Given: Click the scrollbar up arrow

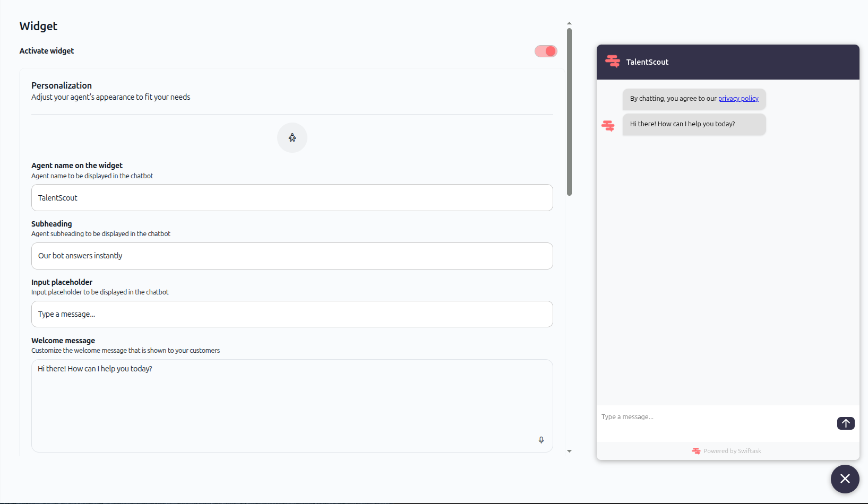Looking at the screenshot, I should pyautogui.click(x=569, y=23).
